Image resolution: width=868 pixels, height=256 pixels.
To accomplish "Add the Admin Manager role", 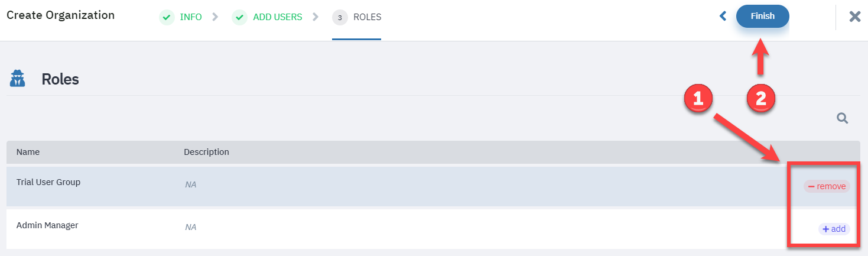I will point(834,229).
